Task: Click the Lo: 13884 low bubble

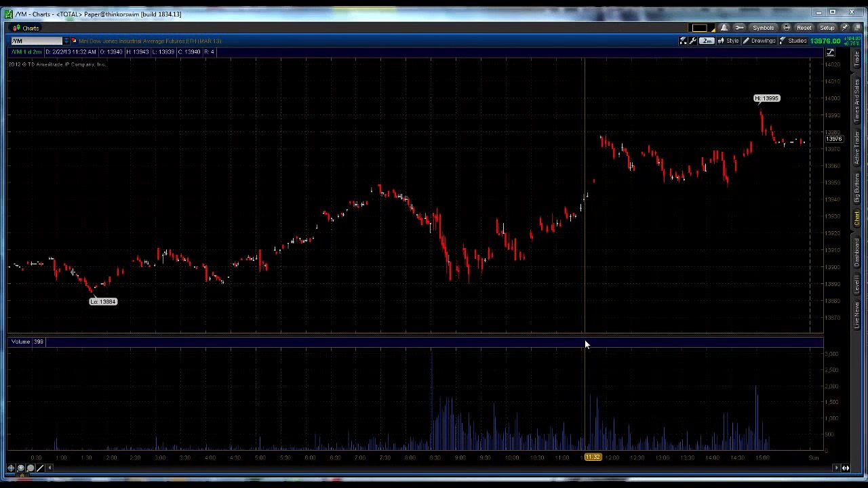Action: [x=103, y=302]
